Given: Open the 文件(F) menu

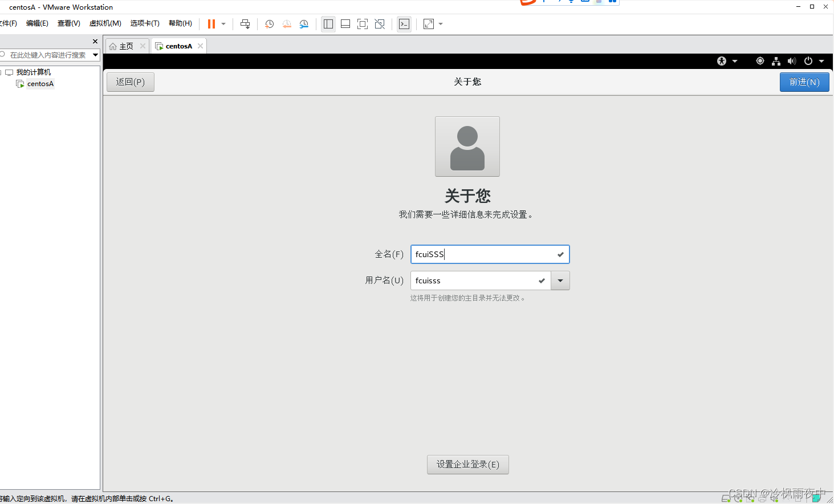Looking at the screenshot, I should (9, 23).
